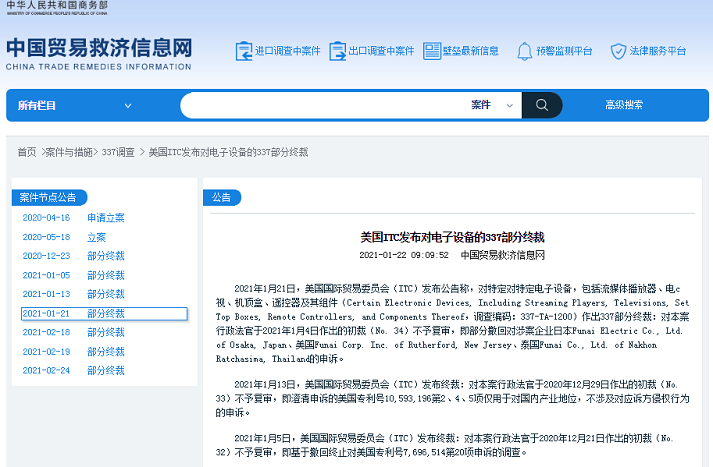Open the 预警监测平台 link
The width and height of the screenshot is (713, 467).
[x=564, y=51]
